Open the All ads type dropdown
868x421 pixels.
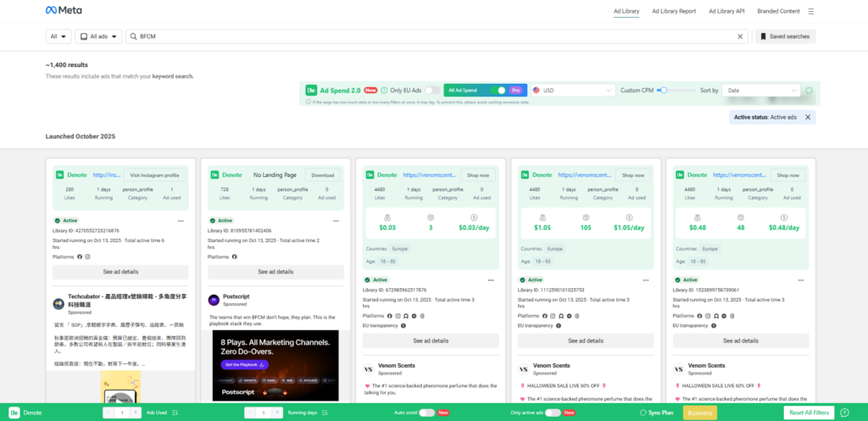tap(98, 36)
